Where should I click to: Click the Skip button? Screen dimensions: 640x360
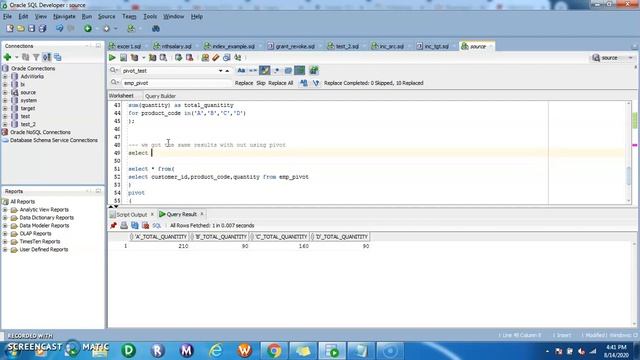click(261, 83)
